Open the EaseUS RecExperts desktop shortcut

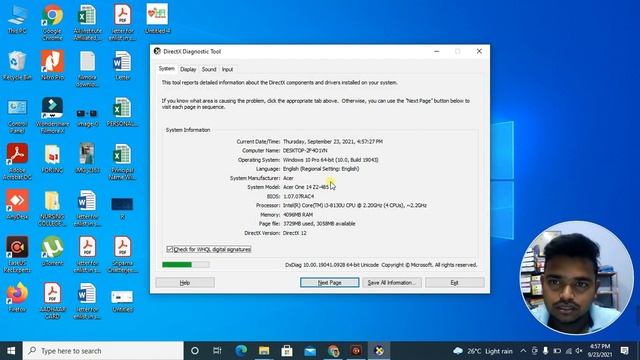17,254
